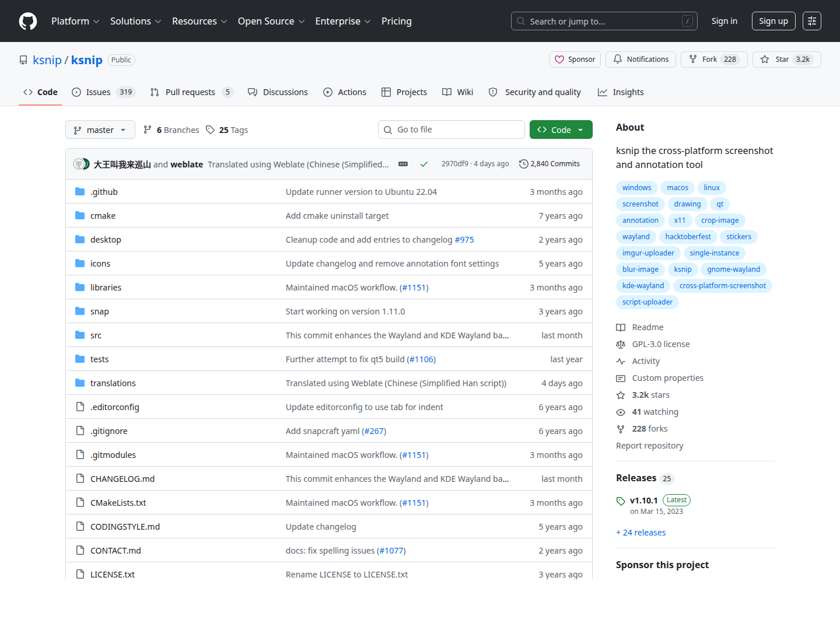
Task: Expand the Resources menu
Action: (199, 21)
